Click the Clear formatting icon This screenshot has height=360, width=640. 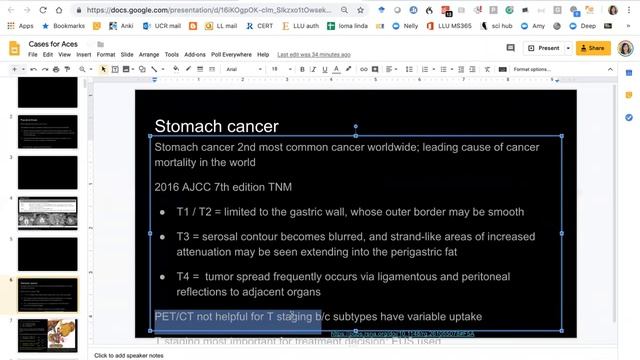(x=487, y=69)
